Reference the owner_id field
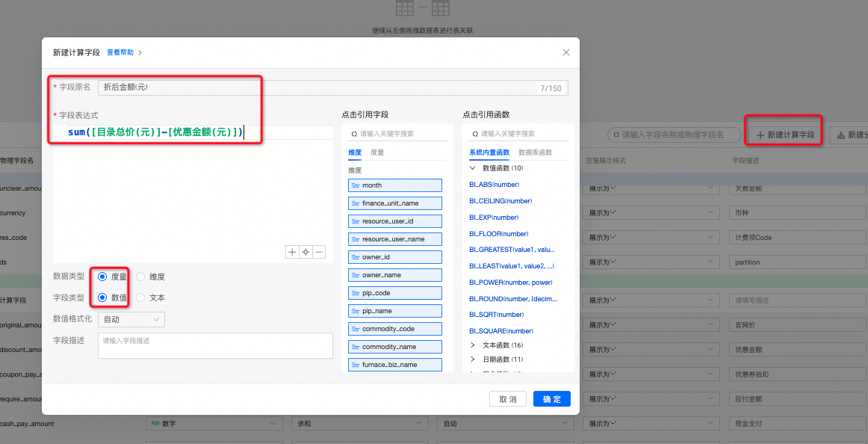 tap(394, 257)
